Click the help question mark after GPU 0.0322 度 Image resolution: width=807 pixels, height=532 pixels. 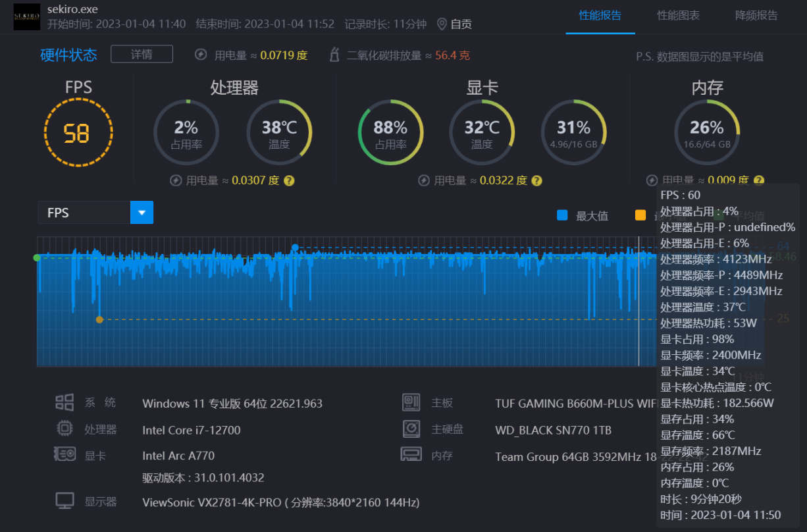[536, 180]
